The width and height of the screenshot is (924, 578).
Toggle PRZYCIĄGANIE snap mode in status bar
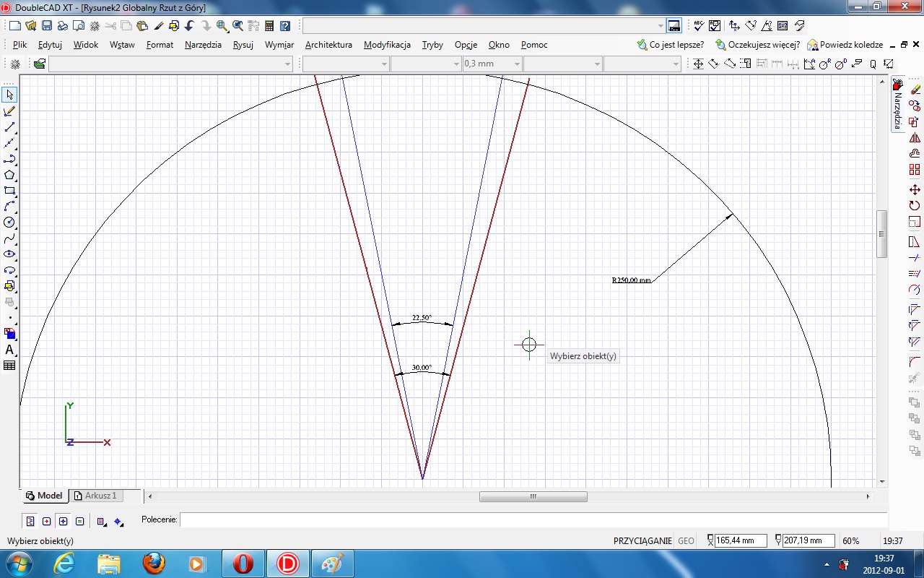[x=642, y=541]
